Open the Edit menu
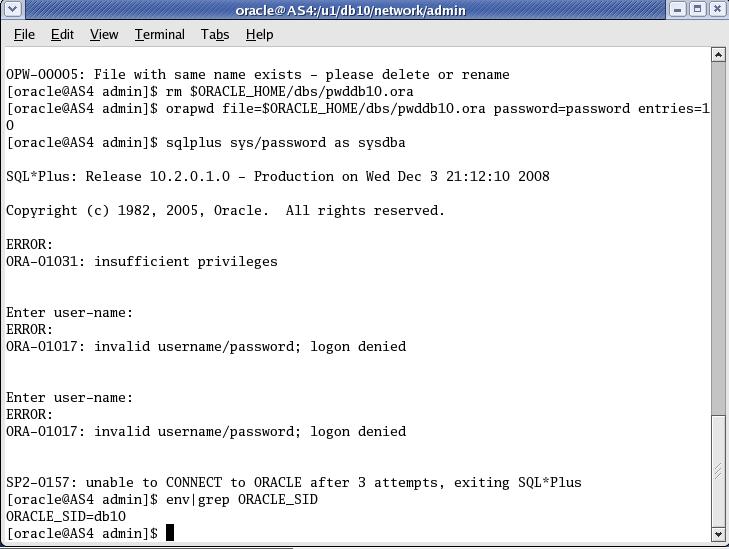The width and height of the screenshot is (729, 549). point(62,34)
